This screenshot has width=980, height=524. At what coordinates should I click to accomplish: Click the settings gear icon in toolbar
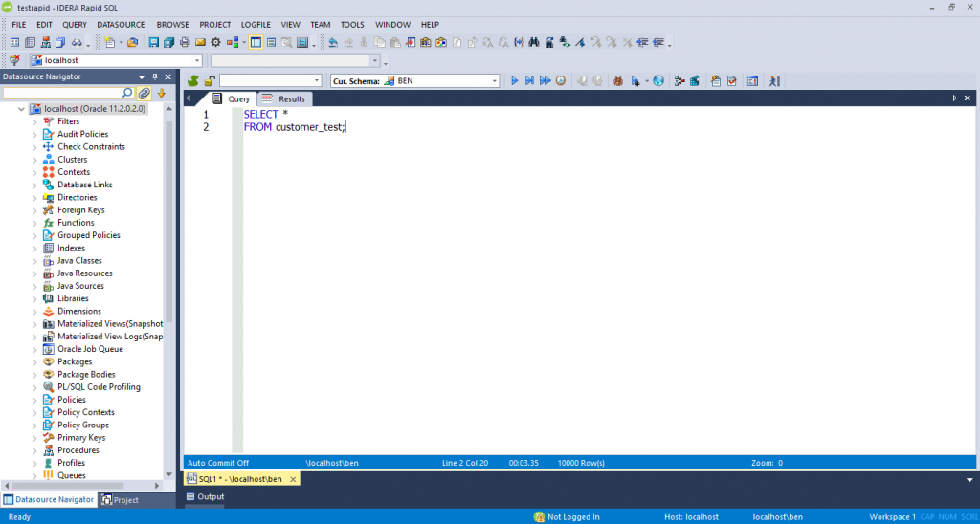pos(216,43)
